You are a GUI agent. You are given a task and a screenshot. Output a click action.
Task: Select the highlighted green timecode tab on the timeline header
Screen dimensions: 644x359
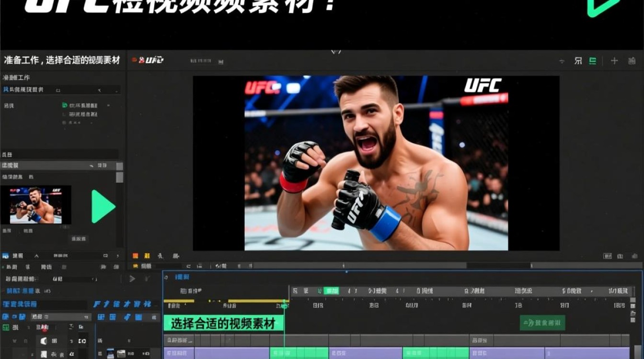(331, 291)
